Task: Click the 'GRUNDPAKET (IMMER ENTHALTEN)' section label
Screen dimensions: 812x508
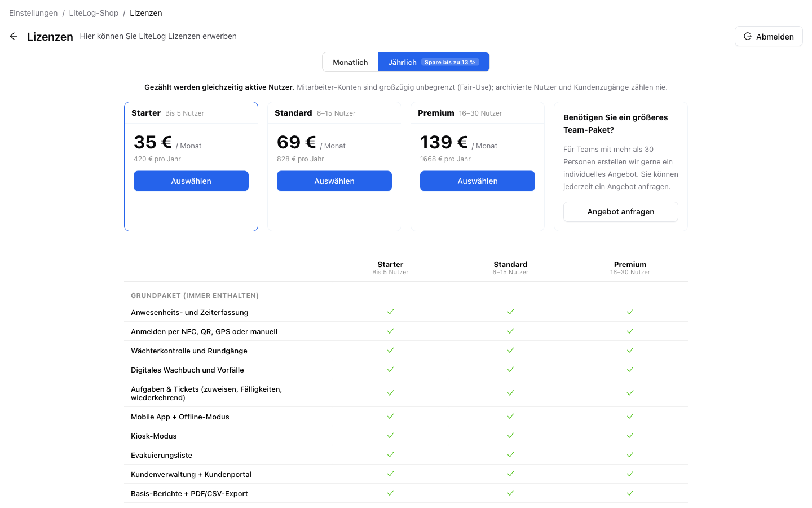Action: point(195,296)
